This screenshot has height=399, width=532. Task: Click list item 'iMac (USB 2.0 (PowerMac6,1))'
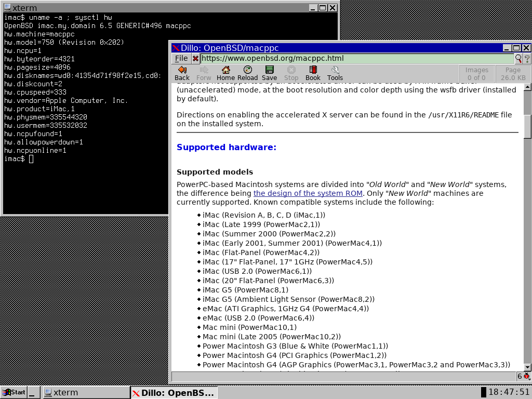[257, 271]
